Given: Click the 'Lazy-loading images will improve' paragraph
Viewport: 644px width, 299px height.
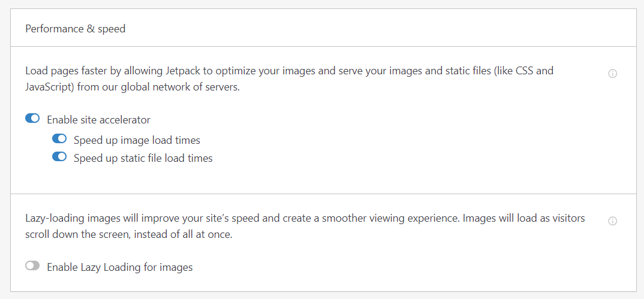Looking at the screenshot, I should coord(305,227).
